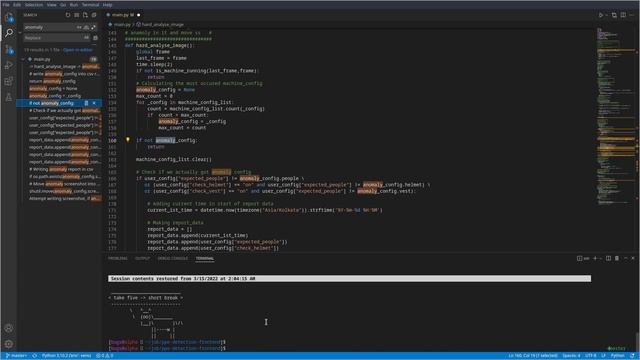Replace the selected 'if not anomaly_config' match
This screenshot has height=360, width=640.
pos(86,103)
